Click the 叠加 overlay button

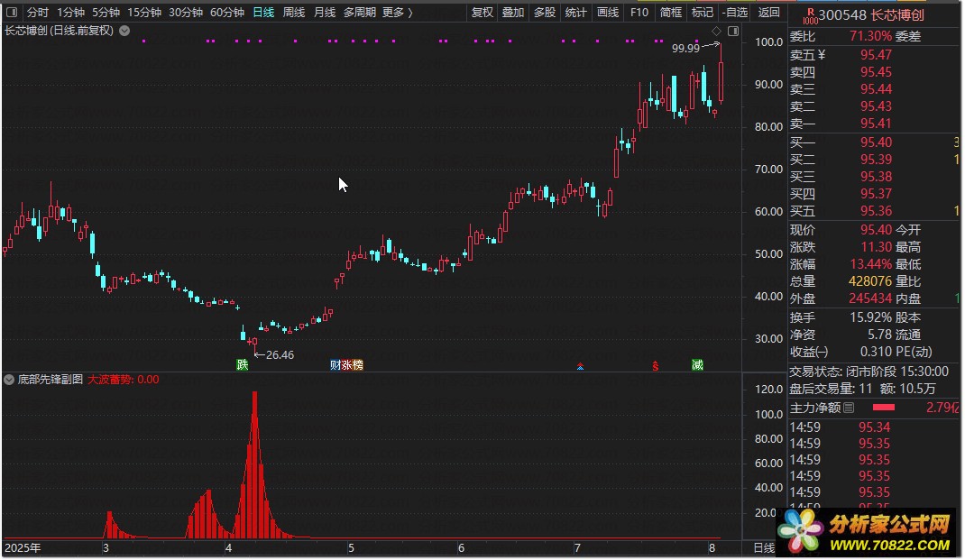tap(512, 13)
